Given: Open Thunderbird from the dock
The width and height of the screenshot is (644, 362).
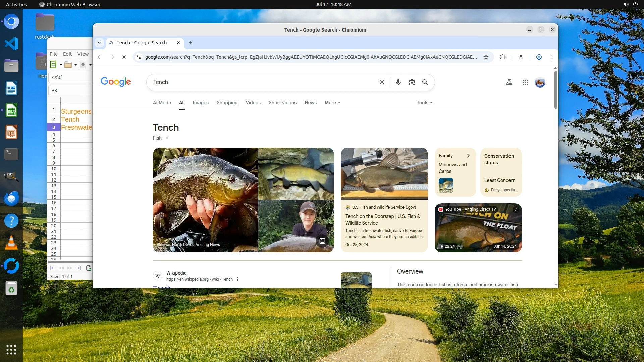Looking at the screenshot, I should 11,198.
